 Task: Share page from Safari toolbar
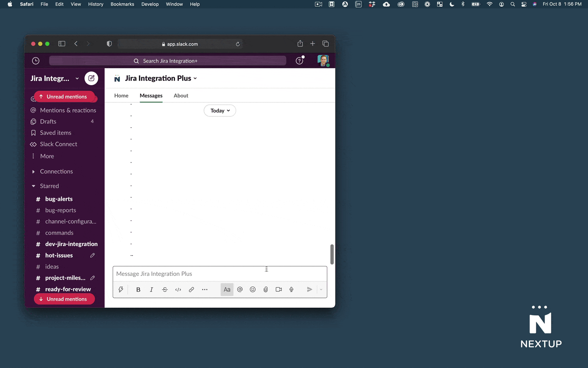(x=300, y=43)
